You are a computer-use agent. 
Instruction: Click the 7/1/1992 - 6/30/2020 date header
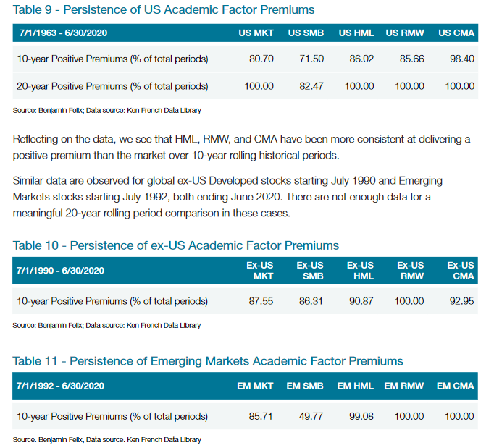(61, 386)
